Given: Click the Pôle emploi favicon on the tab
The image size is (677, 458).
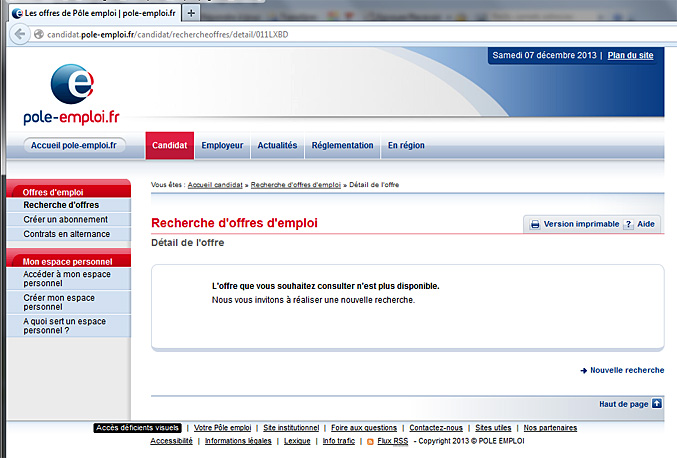Looking at the screenshot, I should 17,13.
